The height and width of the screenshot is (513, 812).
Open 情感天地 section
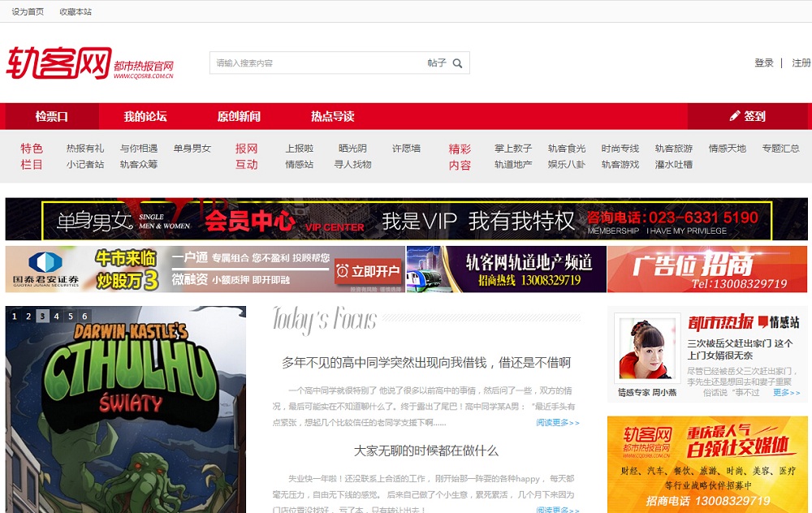(x=728, y=149)
